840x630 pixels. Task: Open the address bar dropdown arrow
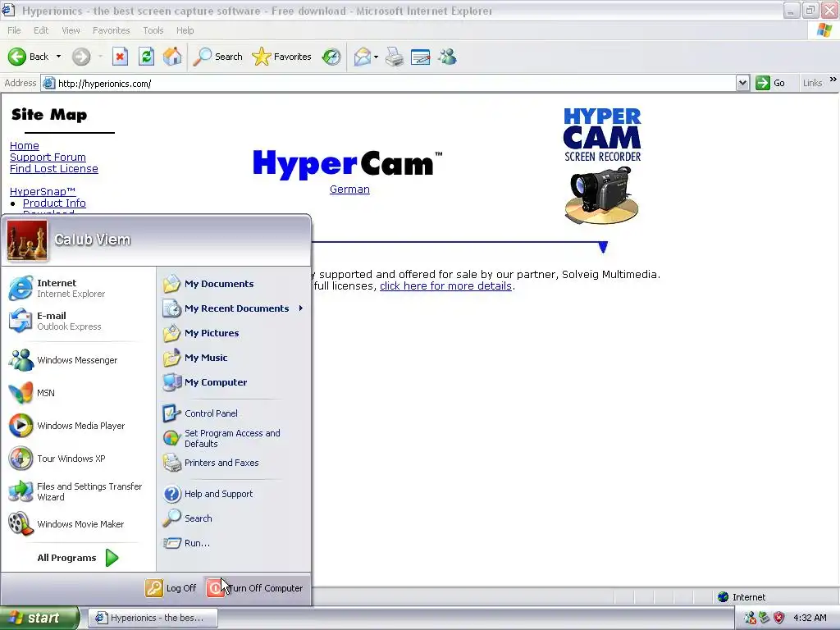[x=742, y=83]
